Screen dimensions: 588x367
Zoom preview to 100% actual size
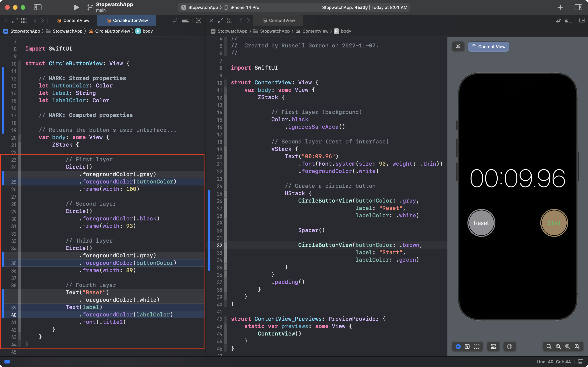(558, 346)
